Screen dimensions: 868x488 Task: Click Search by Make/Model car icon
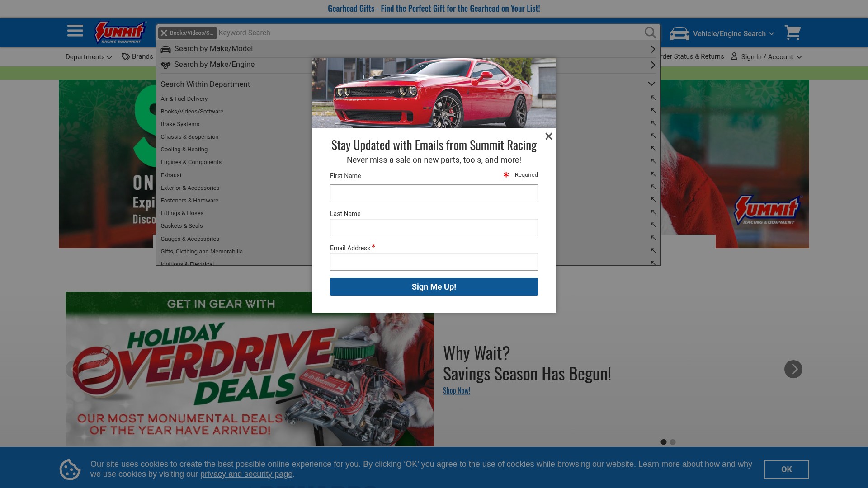[166, 49]
